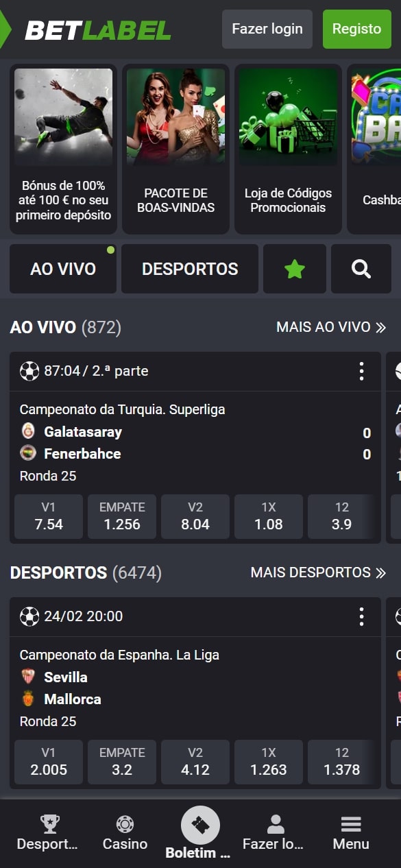Expand MAIS AO VIVO list
The image size is (401, 868).
click(x=332, y=327)
